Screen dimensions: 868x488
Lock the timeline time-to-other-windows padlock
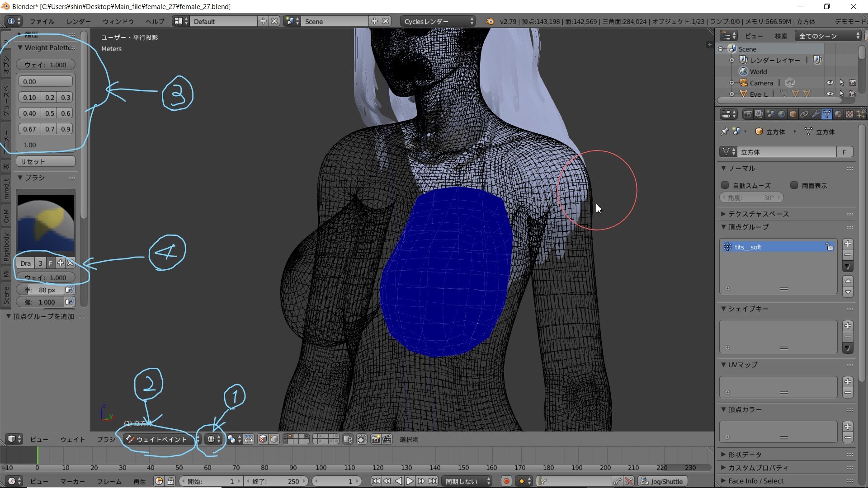pyautogui.click(x=171, y=481)
